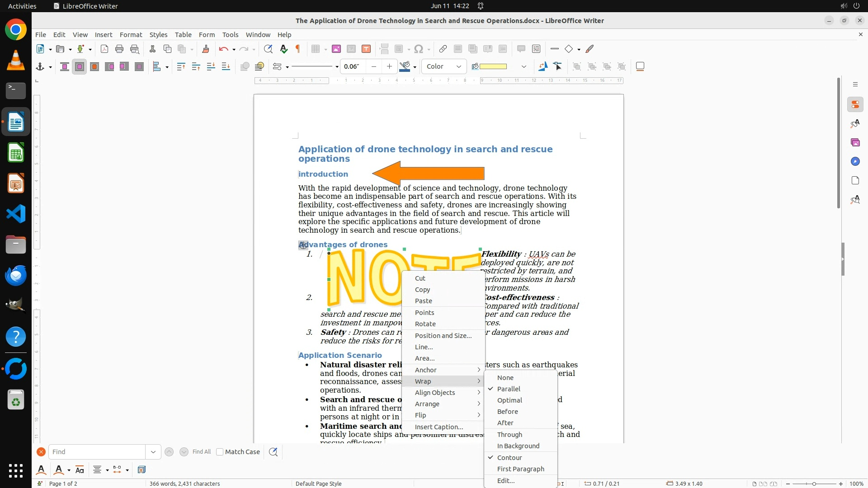Click the Export as PDF icon
Image resolution: width=868 pixels, height=488 pixels.
pos(104,49)
